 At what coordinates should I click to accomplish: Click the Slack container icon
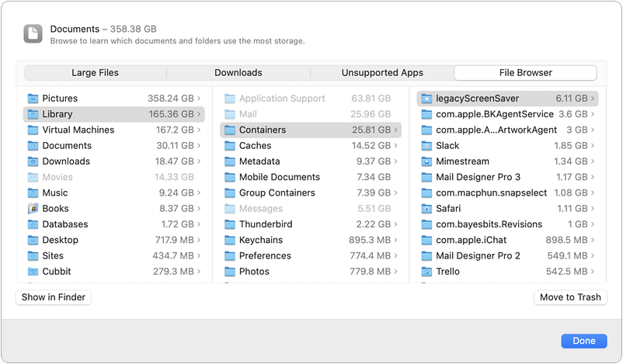(426, 146)
